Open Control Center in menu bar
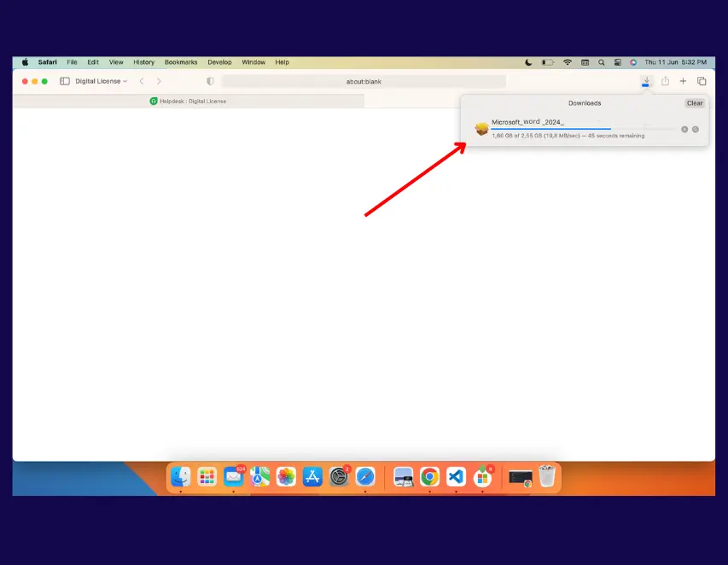This screenshot has height=565, width=728. point(618,62)
